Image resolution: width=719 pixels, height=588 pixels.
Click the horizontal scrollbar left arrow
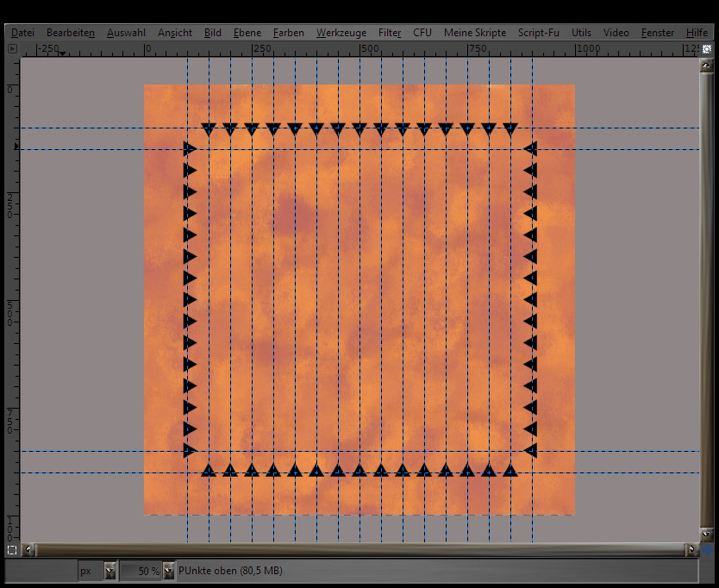point(30,549)
